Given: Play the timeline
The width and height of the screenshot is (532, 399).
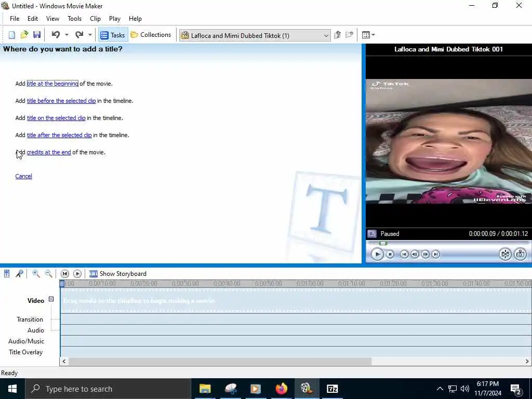Looking at the screenshot, I should pos(77,273).
